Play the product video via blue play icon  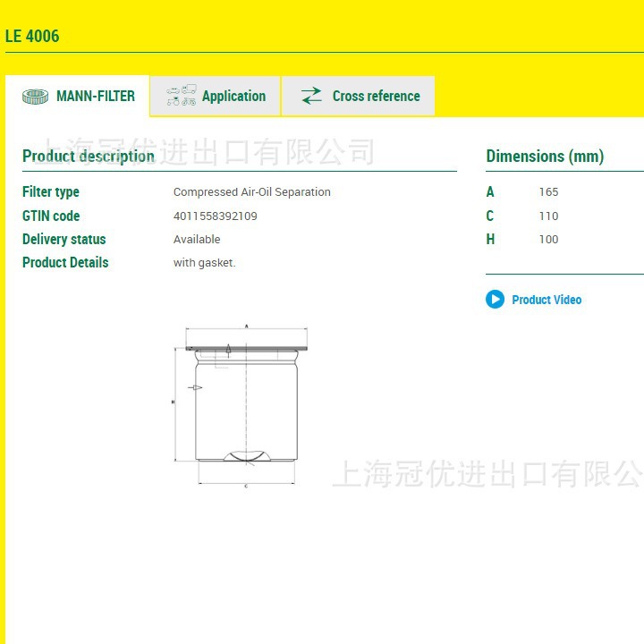coord(495,299)
